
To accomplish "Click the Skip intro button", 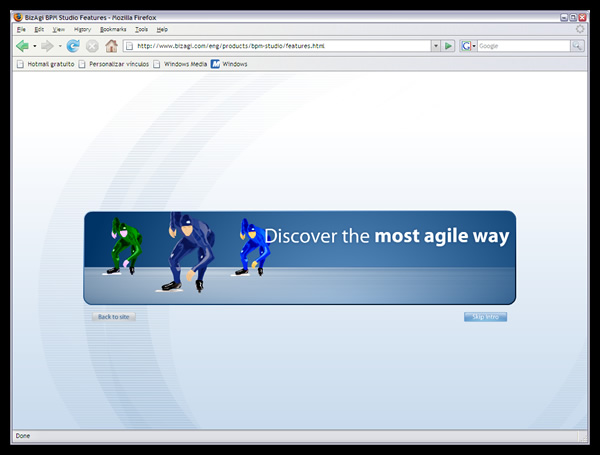I will tap(485, 317).
